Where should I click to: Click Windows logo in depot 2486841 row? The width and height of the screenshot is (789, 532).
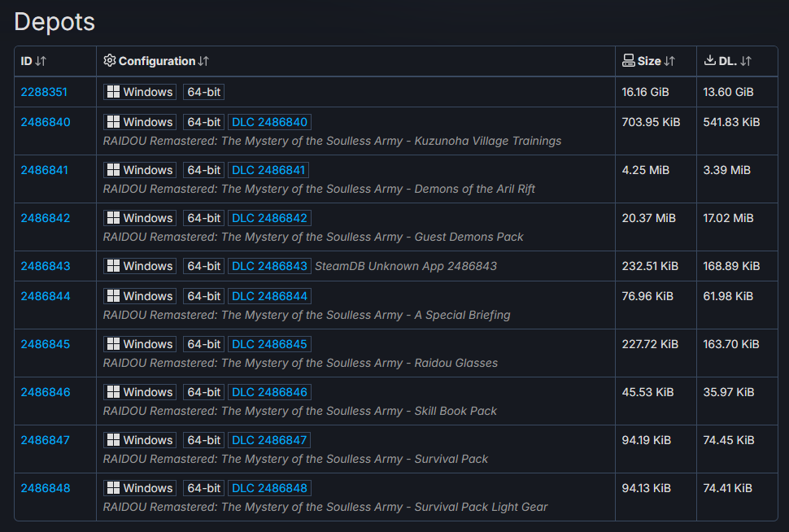coord(114,170)
